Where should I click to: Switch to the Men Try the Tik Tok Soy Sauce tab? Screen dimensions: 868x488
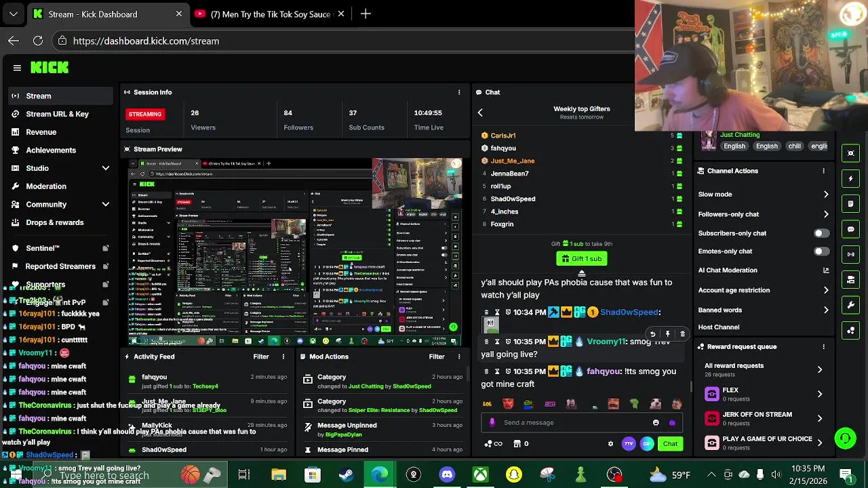tap(270, 14)
